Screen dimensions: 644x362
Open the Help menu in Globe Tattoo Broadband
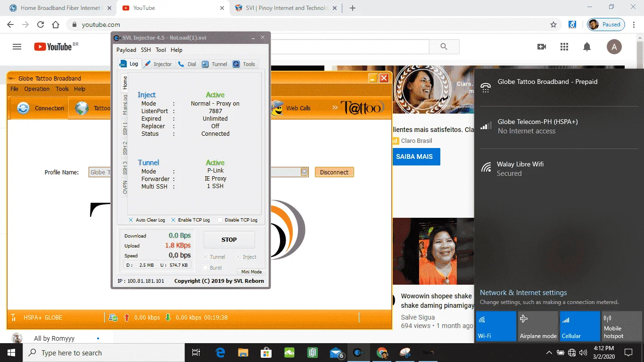(80, 89)
